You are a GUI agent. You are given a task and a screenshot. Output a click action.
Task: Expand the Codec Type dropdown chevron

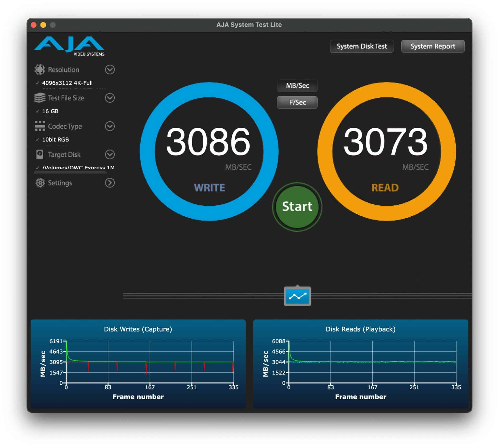[x=110, y=126]
